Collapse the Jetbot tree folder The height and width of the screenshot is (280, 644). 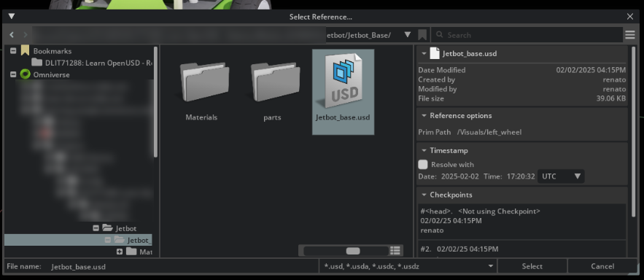coord(96,228)
